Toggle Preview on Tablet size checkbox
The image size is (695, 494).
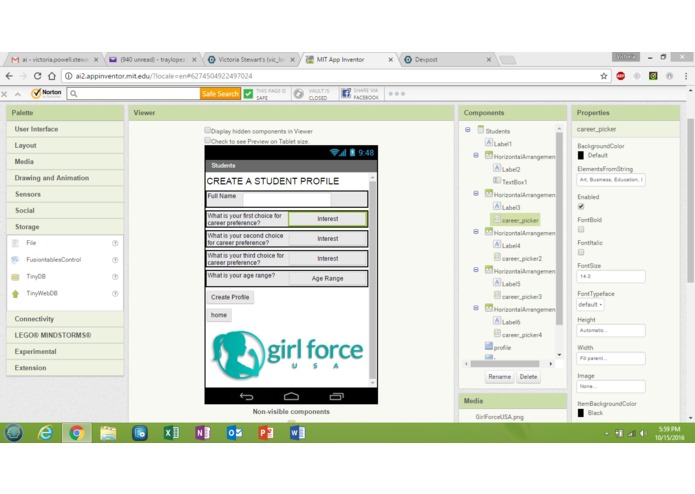tap(207, 140)
